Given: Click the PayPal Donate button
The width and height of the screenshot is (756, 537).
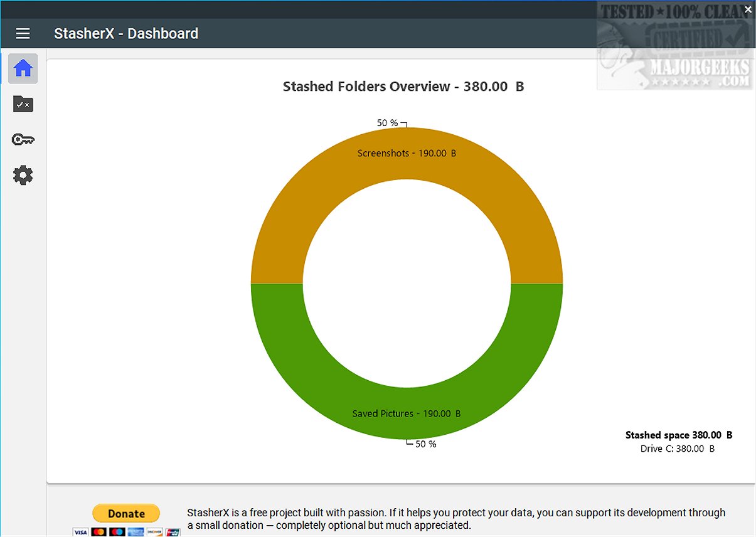Looking at the screenshot, I should (x=126, y=513).
